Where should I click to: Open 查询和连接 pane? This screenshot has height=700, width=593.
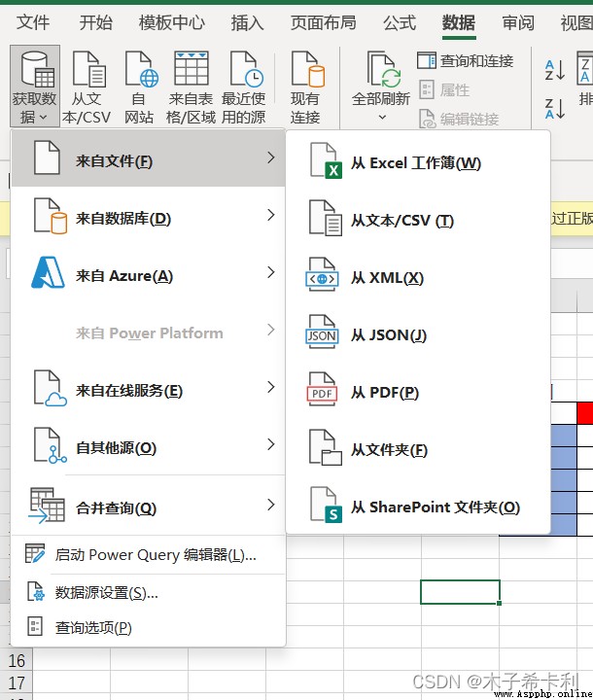click(x=466, y=60)
